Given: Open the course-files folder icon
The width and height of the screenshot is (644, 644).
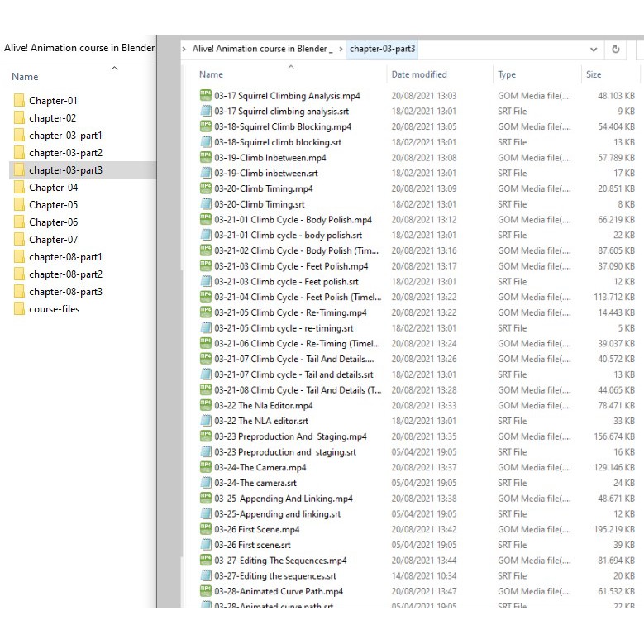Looking at the screenshot, I should click(x=19, y=309).
